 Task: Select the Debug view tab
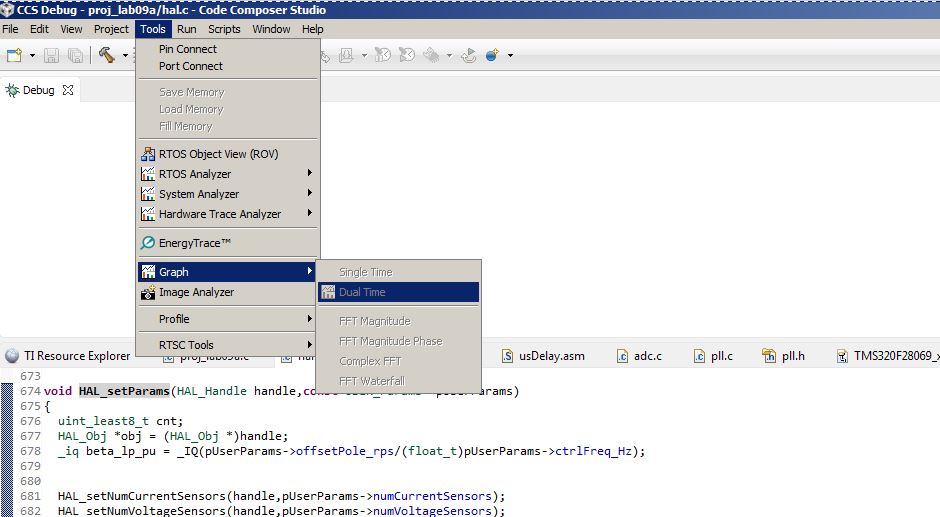39,90
